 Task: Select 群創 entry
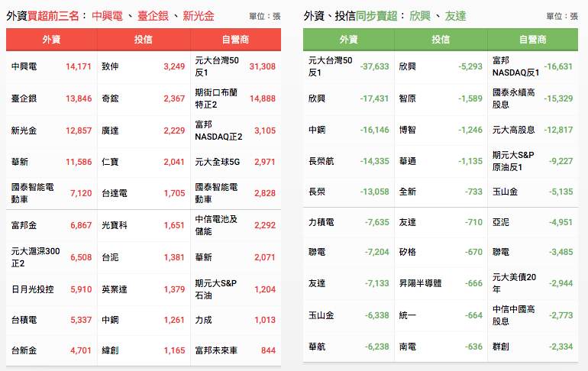(501, 347)
